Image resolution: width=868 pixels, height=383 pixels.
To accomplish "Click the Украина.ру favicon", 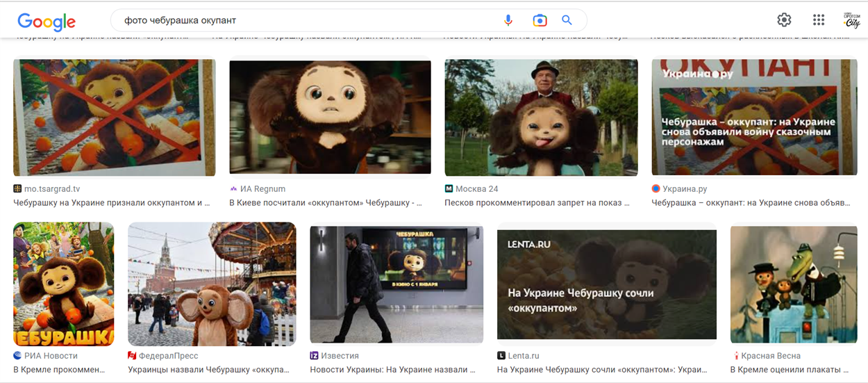I will tap(656, 188).
